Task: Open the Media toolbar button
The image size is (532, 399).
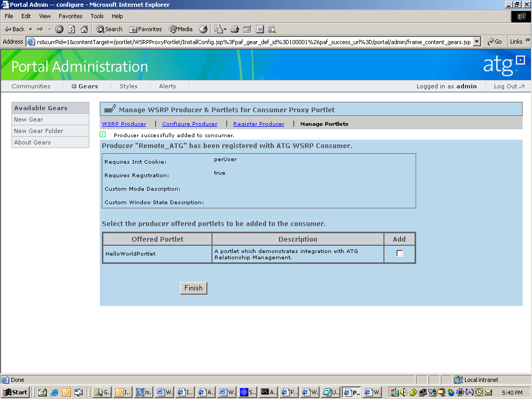Action: click(x=181, y=29)
